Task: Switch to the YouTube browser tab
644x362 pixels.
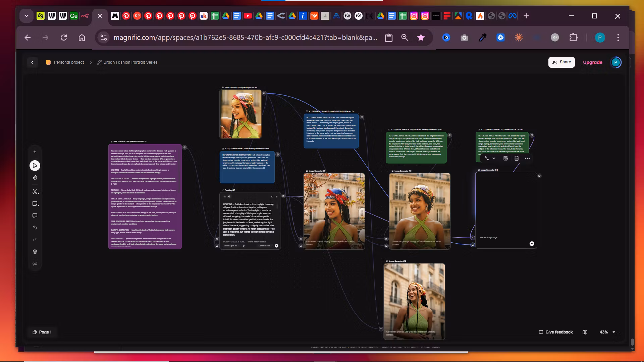Action: tap(248, 16)
